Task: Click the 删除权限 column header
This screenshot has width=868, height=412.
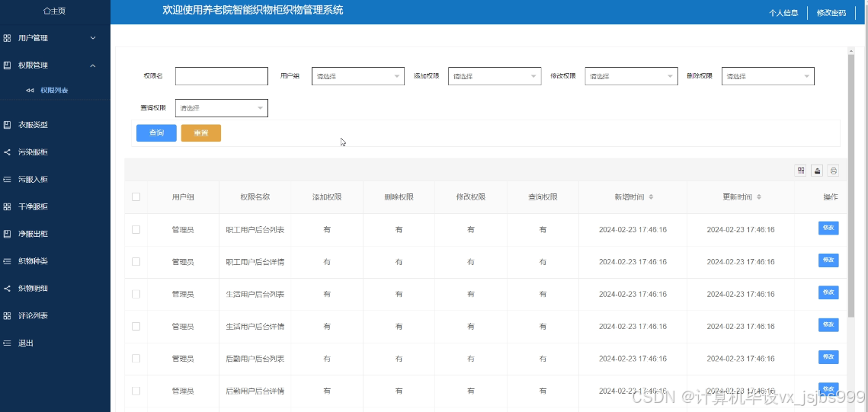Action: tap(399, 197)
